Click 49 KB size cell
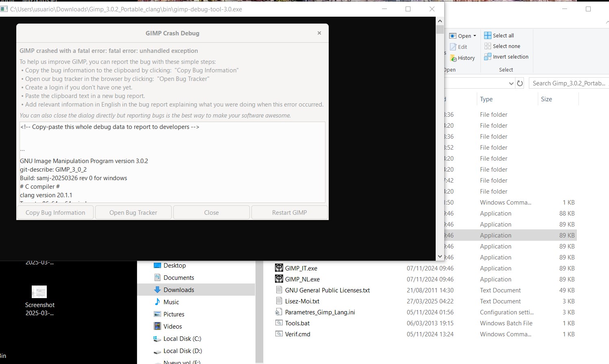Screen dimensions: 609x364 coord(567,290)
